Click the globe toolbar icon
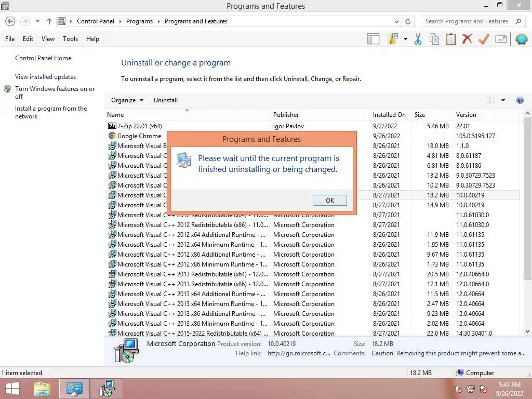This screenshot has height=399, width=532. [x=521, y=39]
